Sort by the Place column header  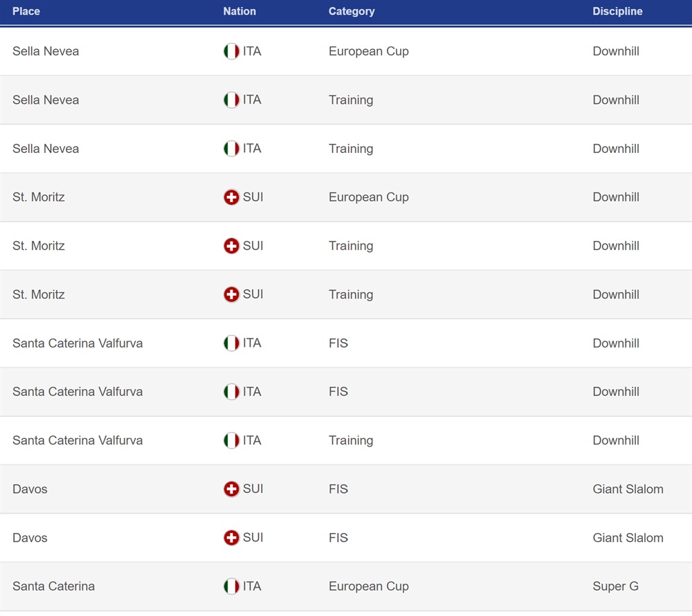tap(26, 12)
